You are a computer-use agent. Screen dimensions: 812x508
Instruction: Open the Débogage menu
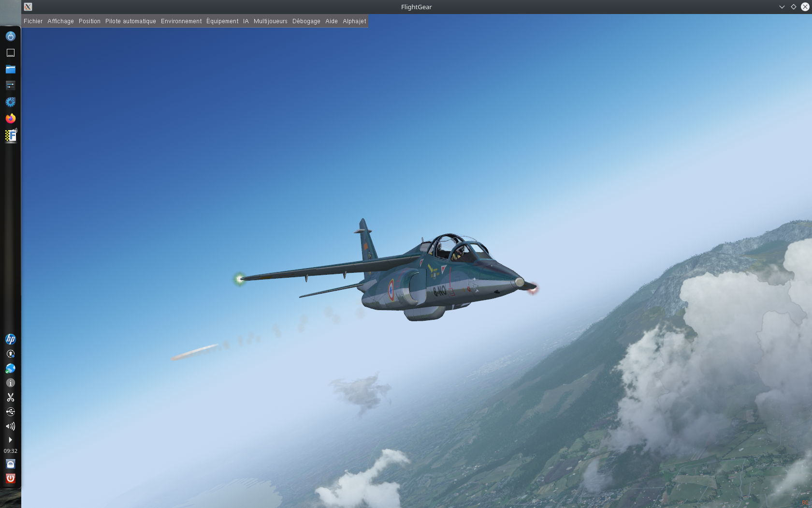306,21
